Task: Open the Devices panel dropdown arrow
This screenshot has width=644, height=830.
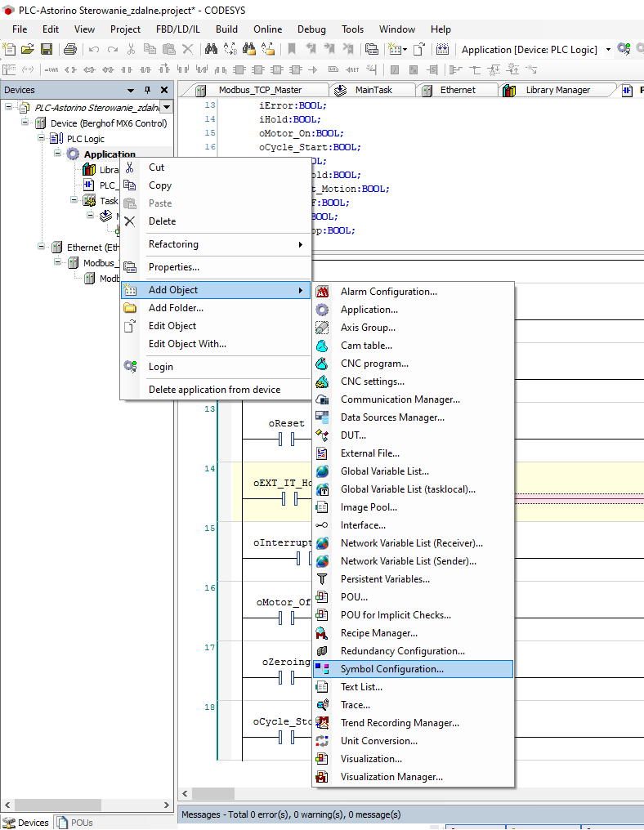Action: [x=131, y=90]
